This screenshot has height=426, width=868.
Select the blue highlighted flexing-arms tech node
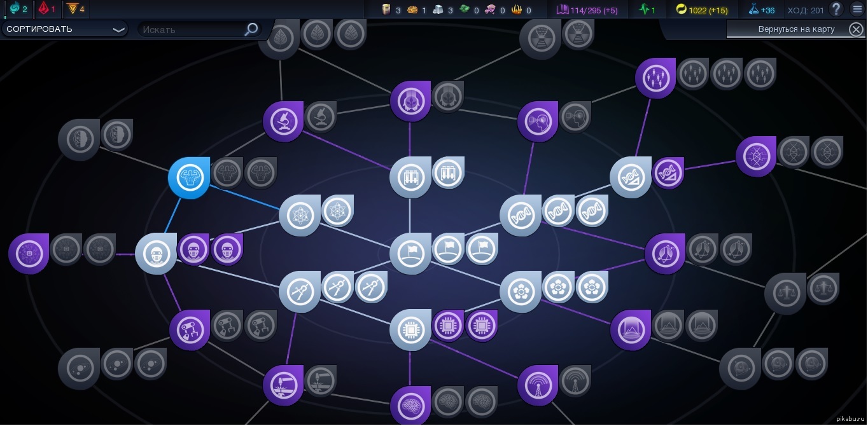coord(189,178)
